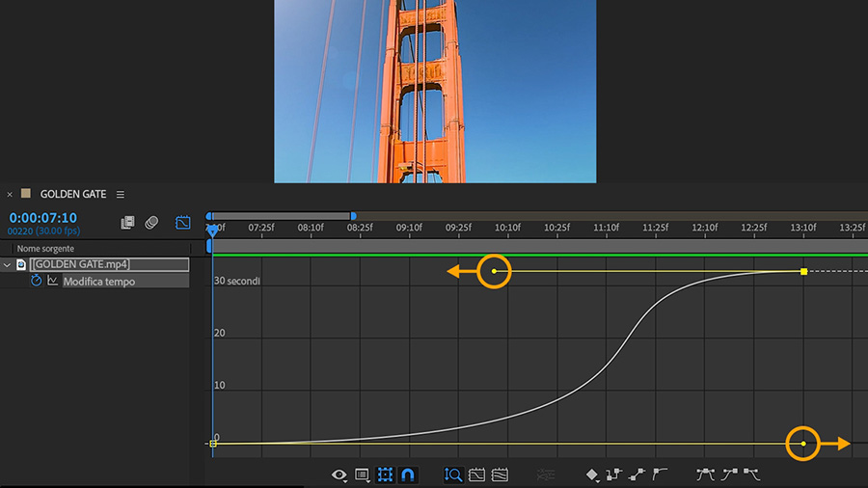Click the separate dimensions icon
The image size is (868, 488).
[x=545, y=474]
